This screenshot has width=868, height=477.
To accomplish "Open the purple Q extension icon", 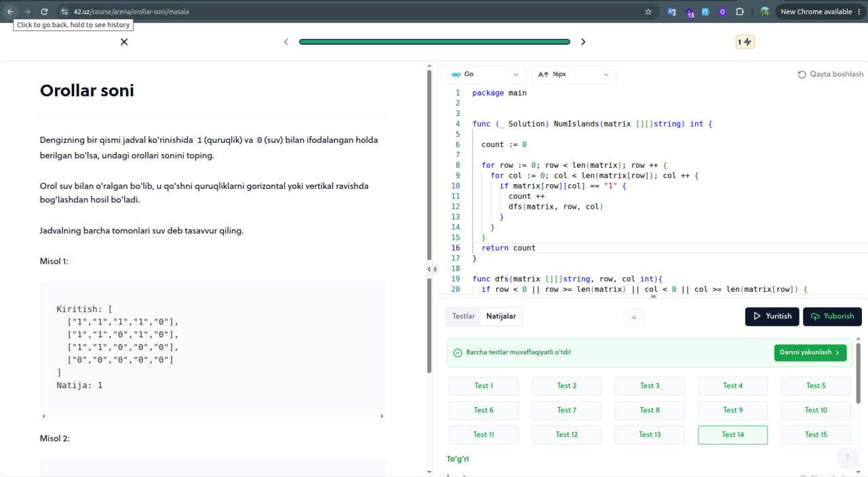I will [723, 12].
